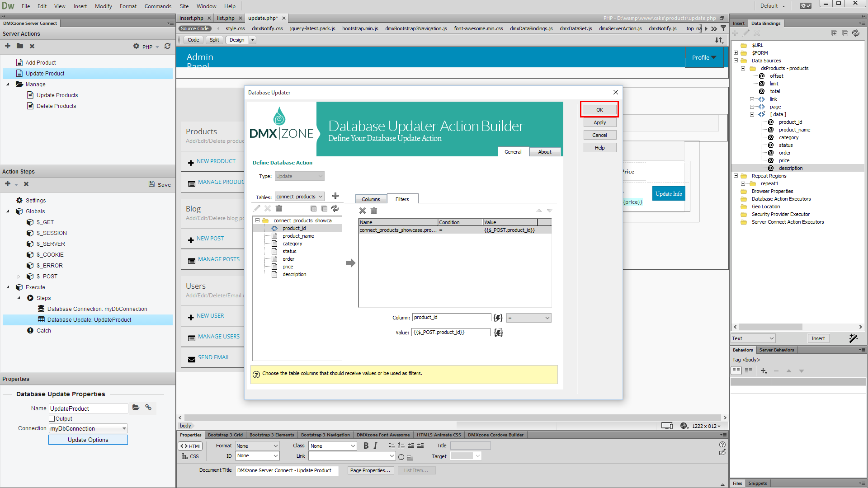
Task: Click the OK button in Database Updater
Action: [x=599, y=110]
